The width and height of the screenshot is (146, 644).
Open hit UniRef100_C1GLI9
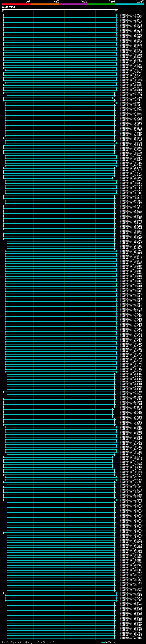pyautogui.click(x=131, y=462)
